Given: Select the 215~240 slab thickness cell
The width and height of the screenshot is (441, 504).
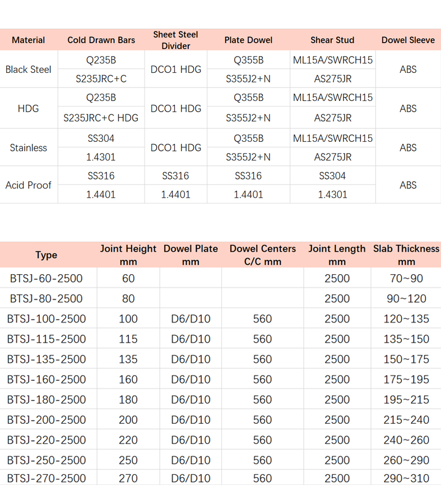Looking at the screenshot, I should (406, 420).
